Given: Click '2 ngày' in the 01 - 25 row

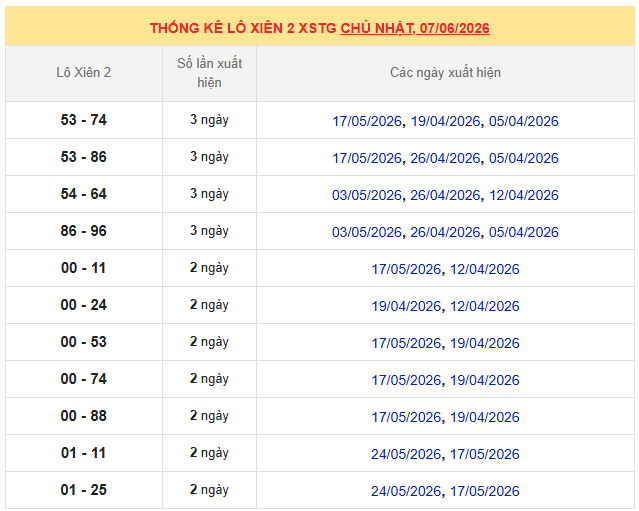Looking at the screenshot, I should click(x=209, y=490).
